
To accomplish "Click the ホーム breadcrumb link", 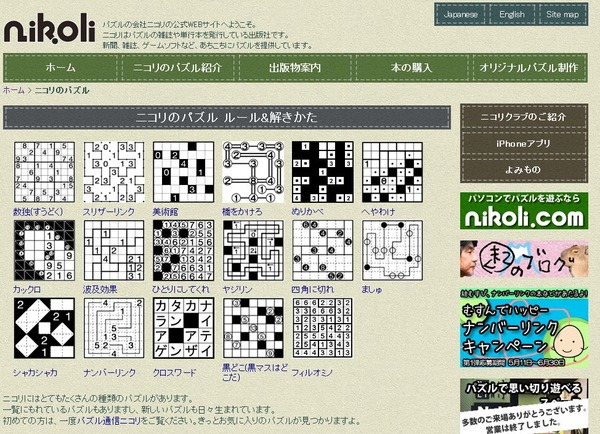I will [14, 90].
